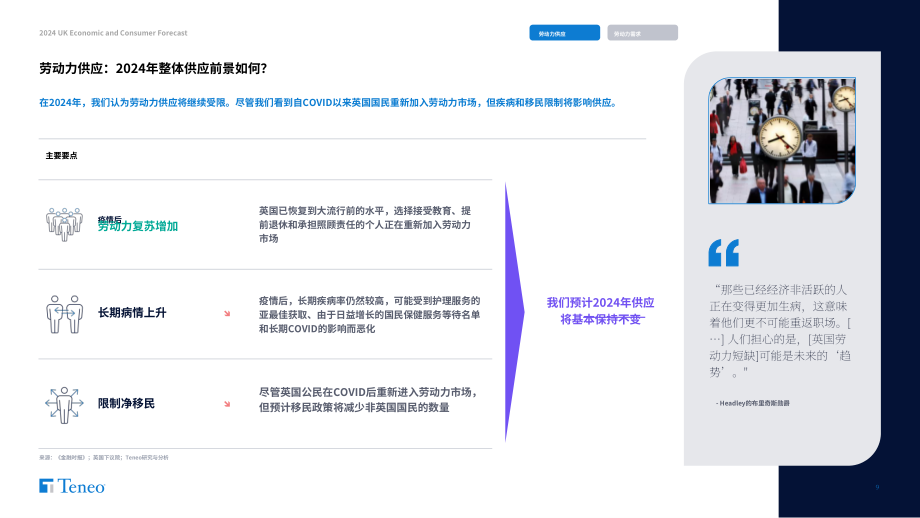The width and height of the screenshot is (920, 518).
Task: Click purple conclusion 我们预计2024年供应将基本保持不变
Action: pyautogui.click(x=600, y=311)
